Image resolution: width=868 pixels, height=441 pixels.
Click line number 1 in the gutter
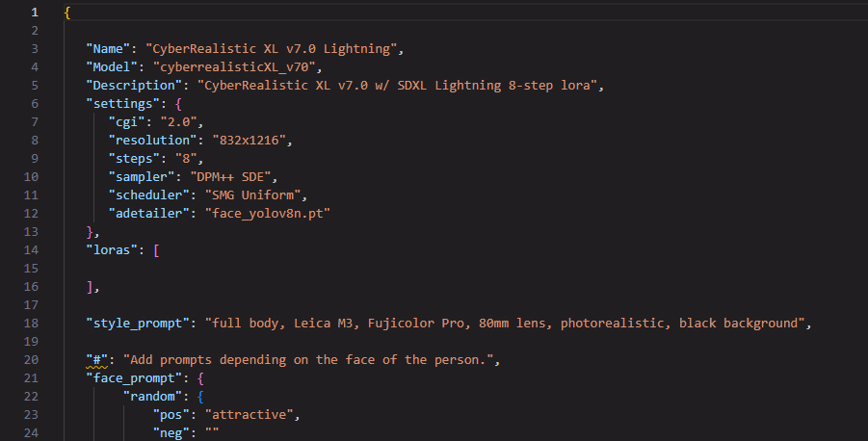[35, 13]
